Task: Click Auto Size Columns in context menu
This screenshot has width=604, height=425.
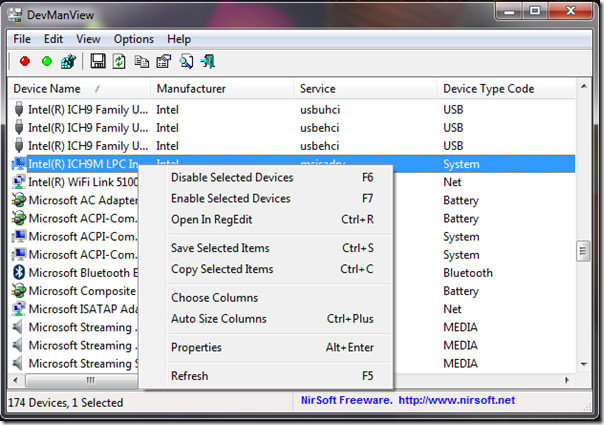Action: [218, 319]
